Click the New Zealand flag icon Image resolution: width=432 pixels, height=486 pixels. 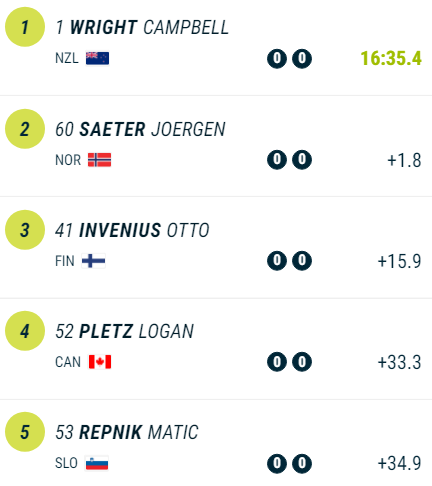pyautogui.click(x=97, y=58)
